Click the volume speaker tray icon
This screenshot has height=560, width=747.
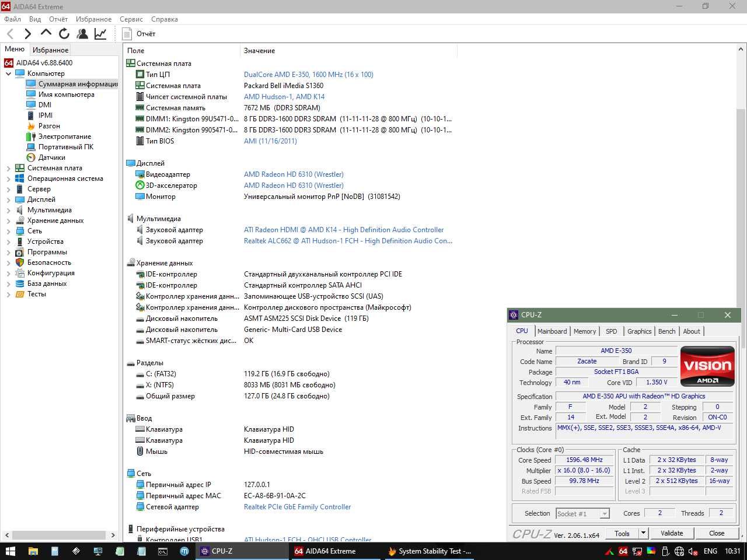[x=693, y=551]
